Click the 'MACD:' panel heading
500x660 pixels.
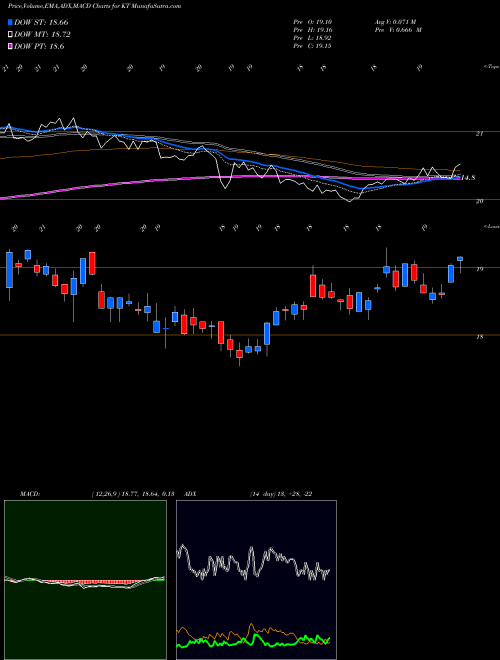[29, 494]
